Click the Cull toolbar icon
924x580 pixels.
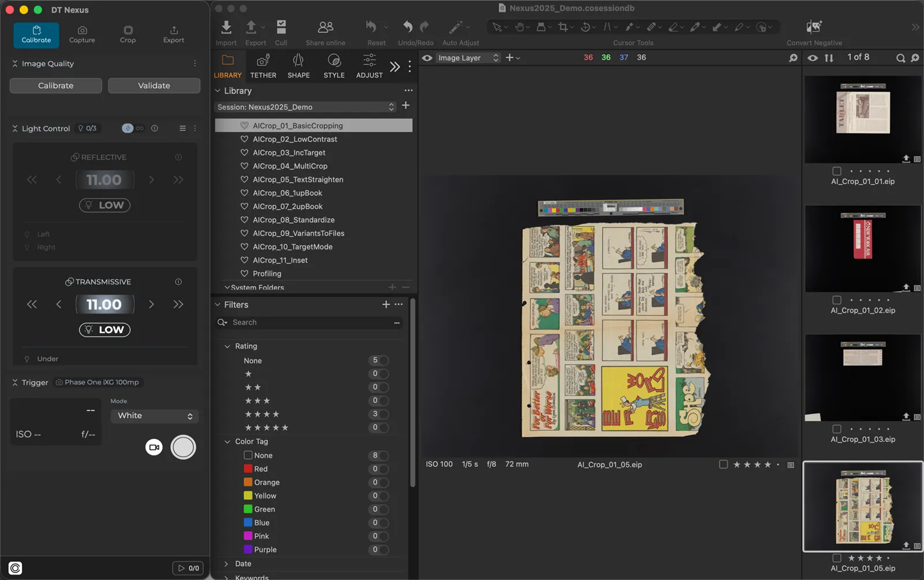tap(281, 27)
